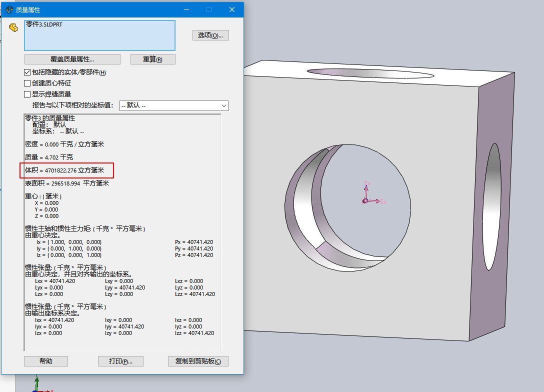Open the coordinate system 默认 dropdown
The width and height of the screenshot is (544, 392).
pyautogui.click(x=173, y=105)
